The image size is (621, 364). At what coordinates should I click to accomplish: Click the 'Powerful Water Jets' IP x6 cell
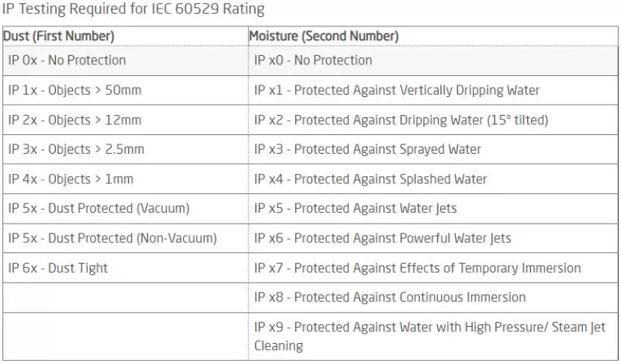coord(383,237)
